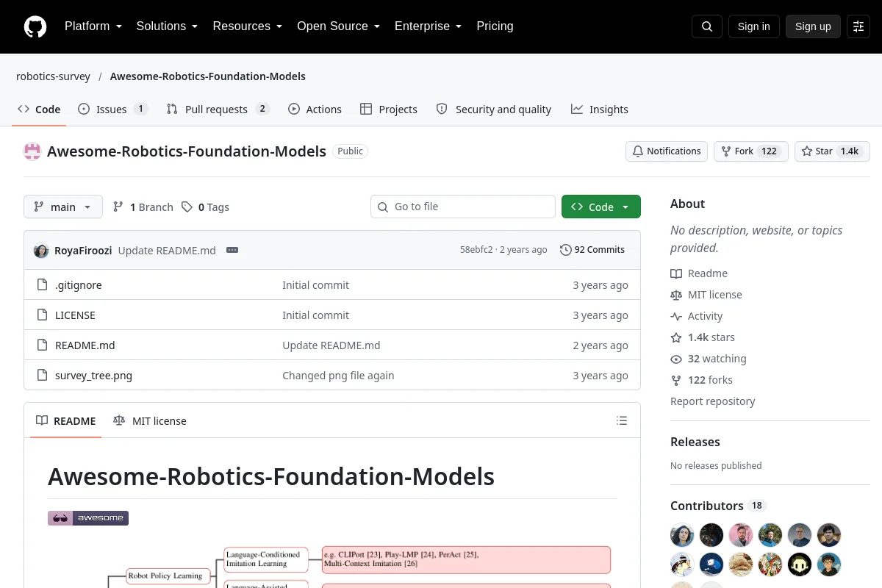Image resolution: width=882 pixels, height=588 pixels.
Task: Click the MIT license scales icon in About
Action: tap(676, 295)
